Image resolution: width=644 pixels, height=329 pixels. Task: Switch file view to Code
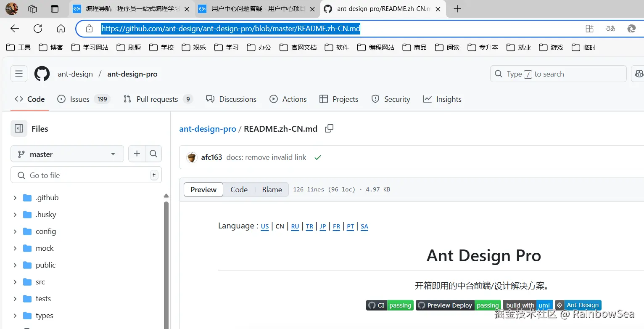pos(239,190)
